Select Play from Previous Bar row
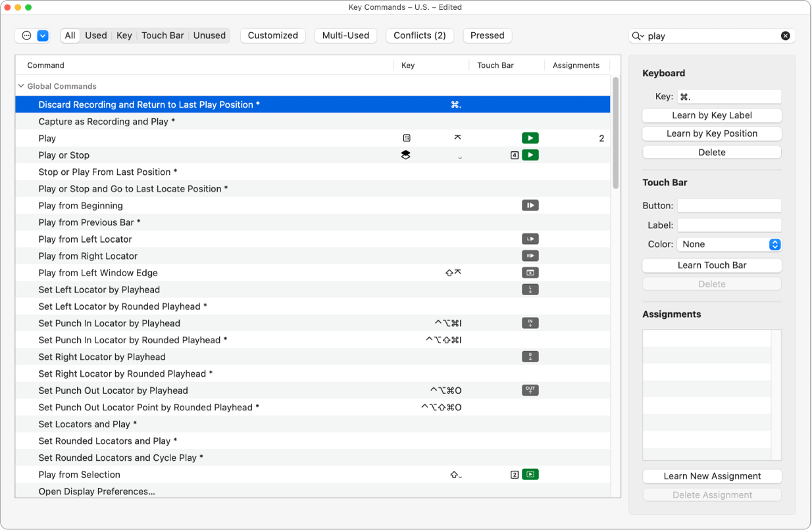Image resolution: width=812 pixels, height=530 pixels. tap(313, 222)
